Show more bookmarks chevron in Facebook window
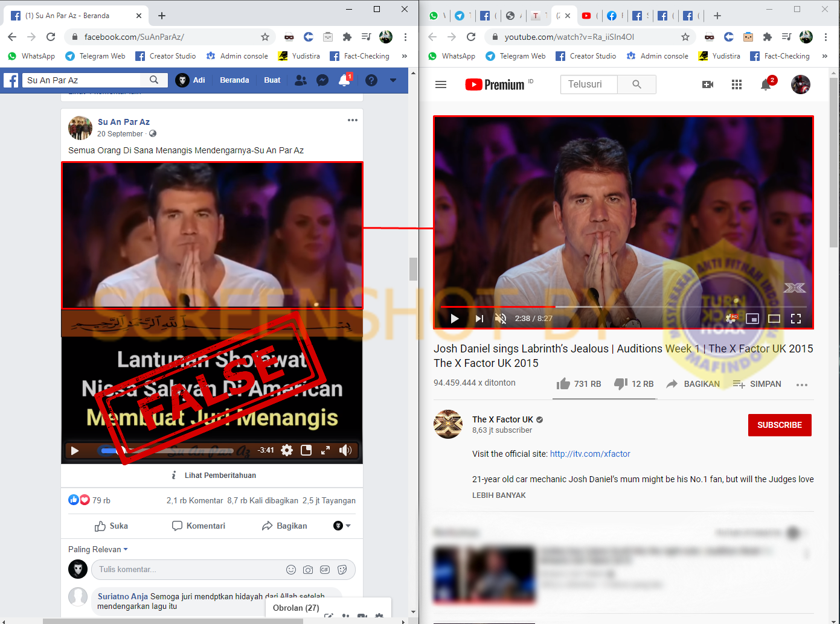This screenshot has width=840, height=624. point(404,56)
